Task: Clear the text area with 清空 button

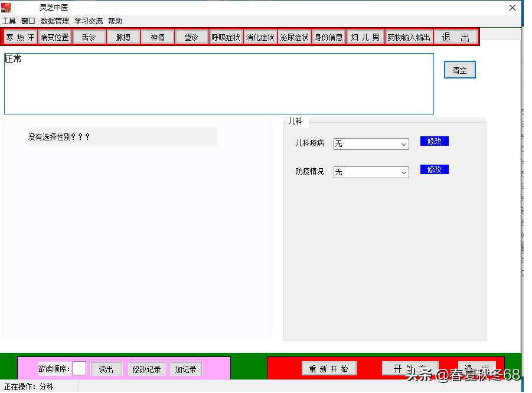Action: click(x=459, y=69)
